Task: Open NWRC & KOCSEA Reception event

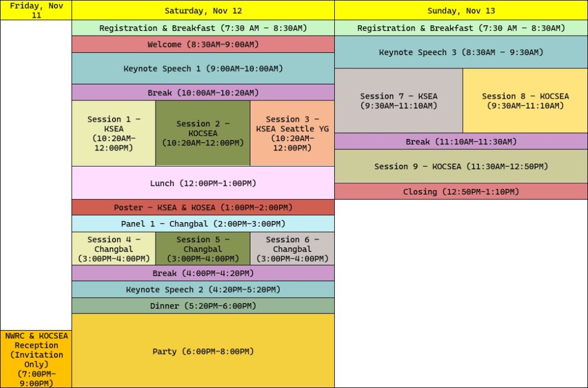Action: click(x=36, y=359)
